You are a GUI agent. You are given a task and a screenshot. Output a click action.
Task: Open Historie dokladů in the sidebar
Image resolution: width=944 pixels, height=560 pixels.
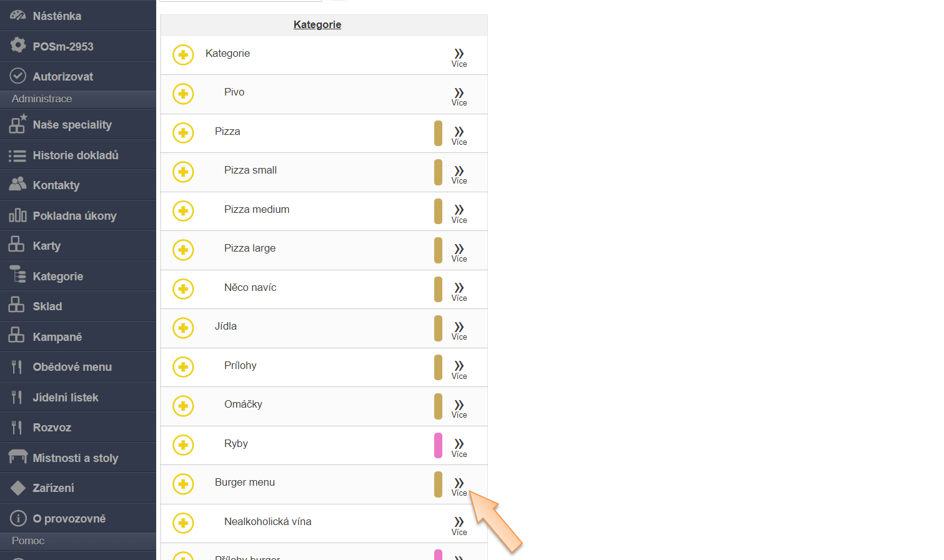(x=75, y=155)
